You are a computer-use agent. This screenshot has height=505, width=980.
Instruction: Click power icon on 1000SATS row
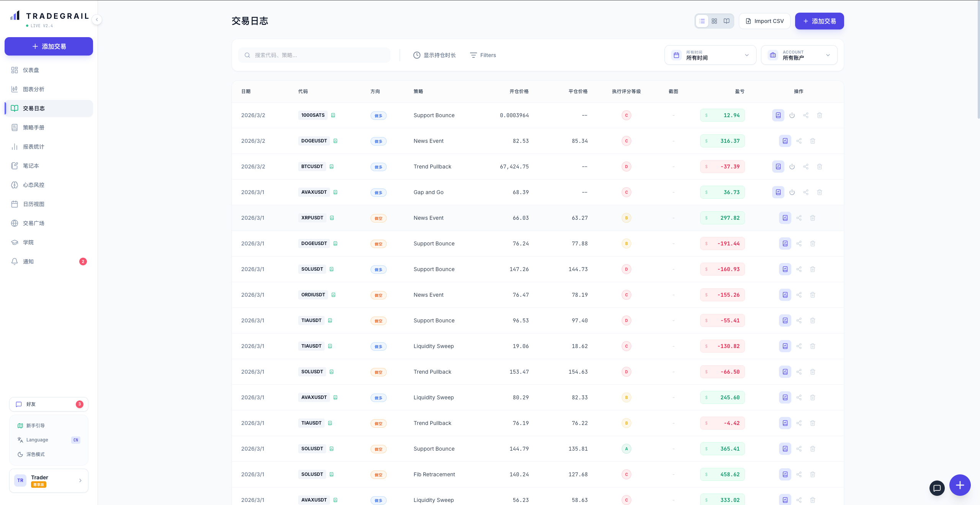(792, 115)
